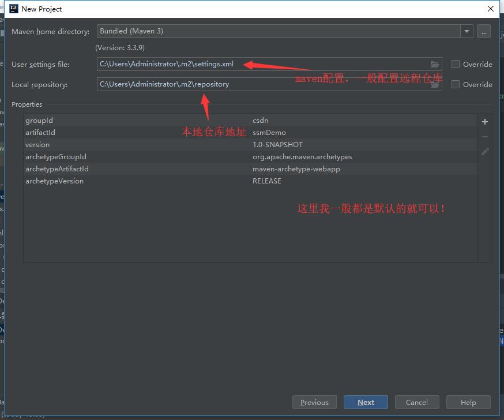Open the Maven home directory dropdown arrow
The height and width of the screenshot is (420, 504).
click(467, 32)
